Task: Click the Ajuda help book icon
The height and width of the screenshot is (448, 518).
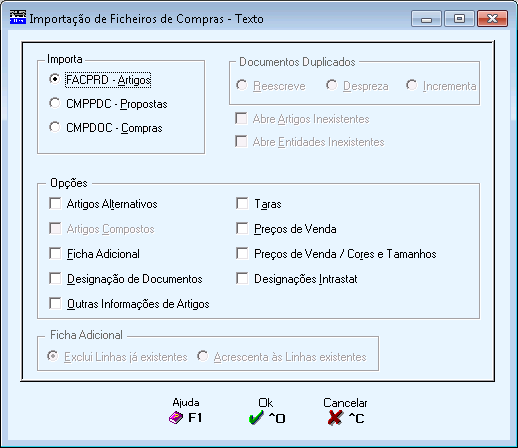Action: pos(176,418)
